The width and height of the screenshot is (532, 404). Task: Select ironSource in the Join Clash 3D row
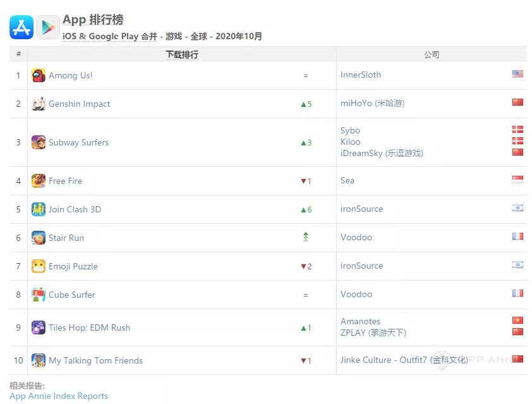(361, 209)
